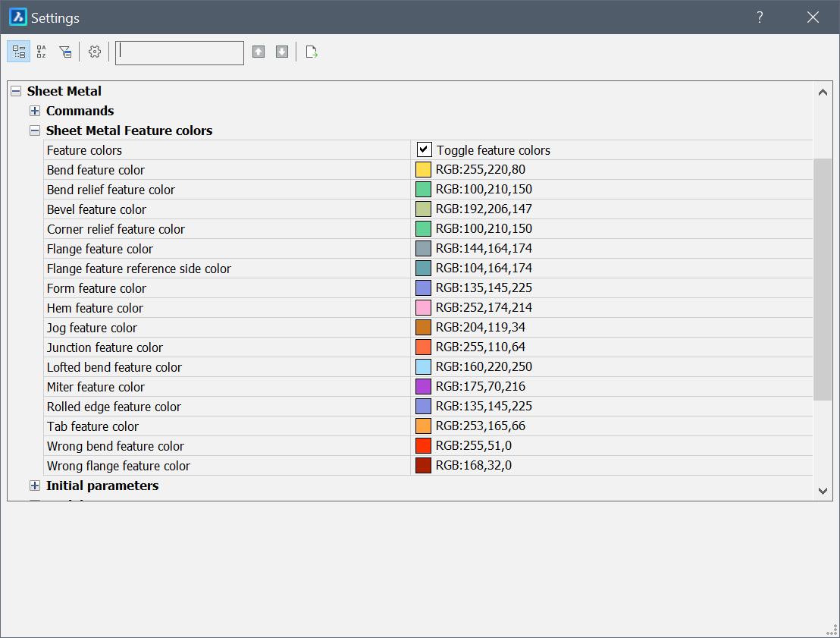The image size is (840, 638).
Task: Expand the Commands section
Action: (35, 111)
